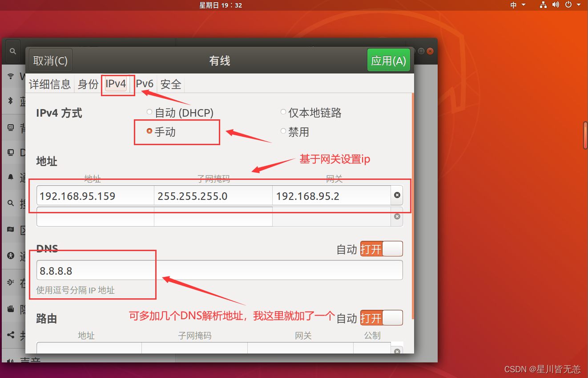588x378 pixels.
Task: Select the Background monitor icon in sidebar
Action: coord(11,128)
